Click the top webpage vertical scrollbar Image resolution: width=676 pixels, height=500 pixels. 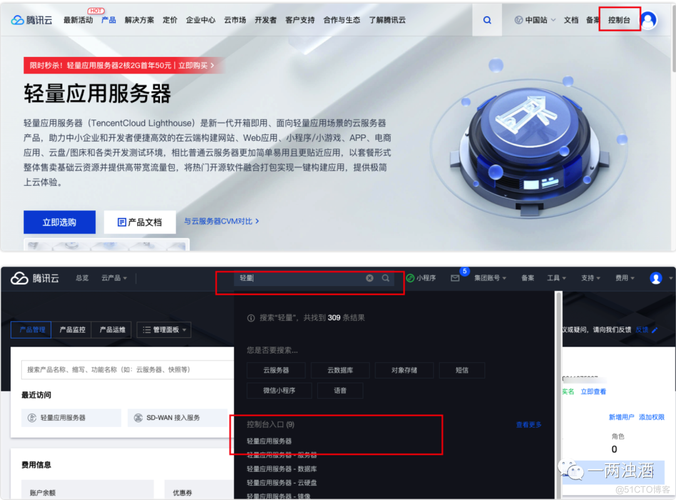point(673,39)
